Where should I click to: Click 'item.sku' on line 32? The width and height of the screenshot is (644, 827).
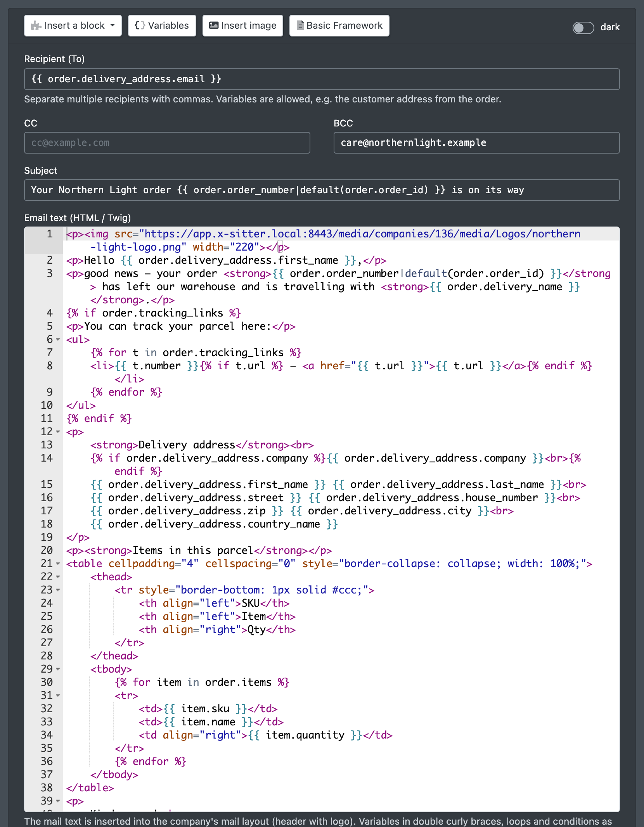(205, 709)
